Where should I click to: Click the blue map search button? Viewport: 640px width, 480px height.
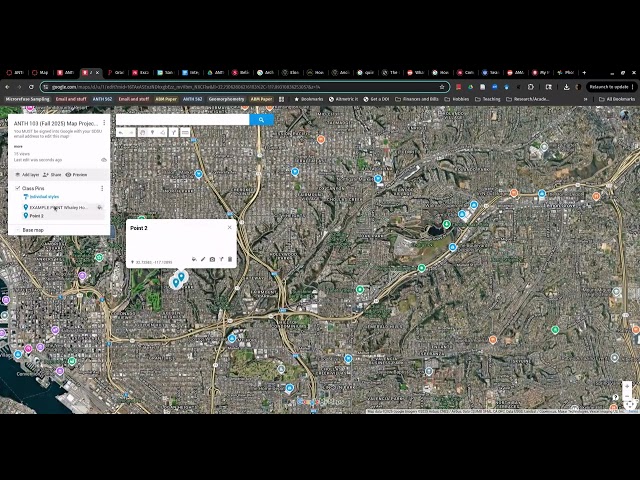coord(261,120)
